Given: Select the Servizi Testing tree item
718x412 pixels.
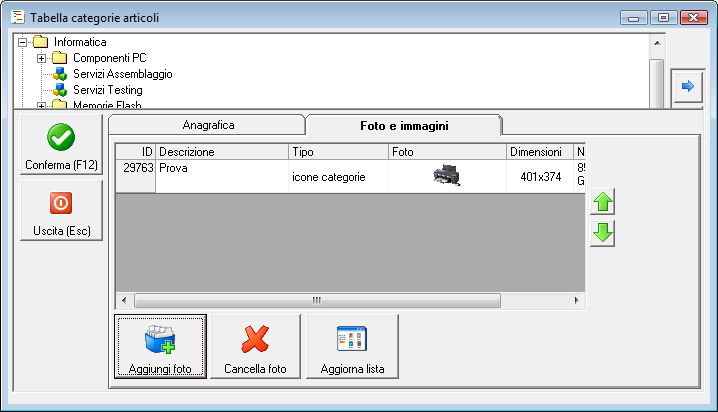Looking at the screenshot, I should (x=108, y=90).
